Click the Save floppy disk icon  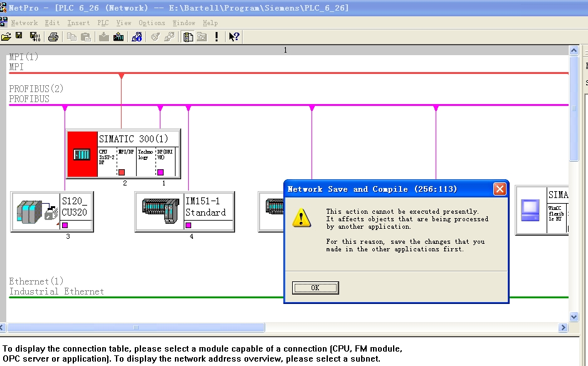click(x=19, y=36)
